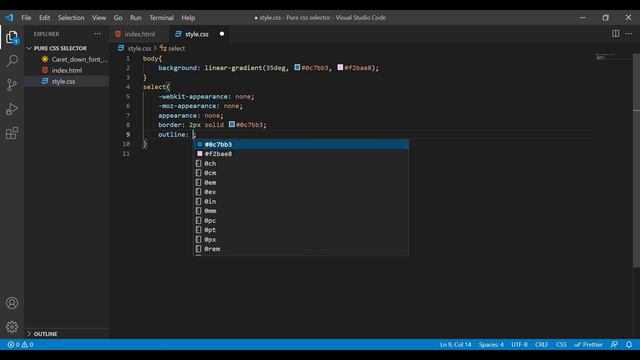This screenshot has width=640, height=360.
Task: Pick the 0rem suggestion
Action: point(301,249)
